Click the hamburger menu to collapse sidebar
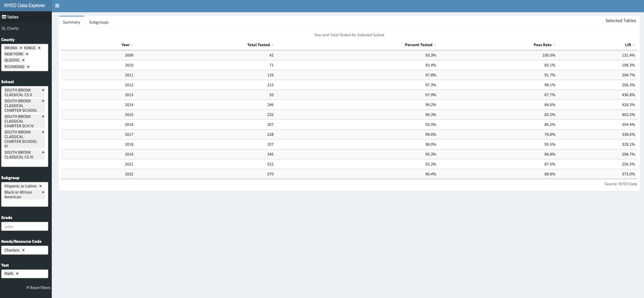Image resolution: width=644 pixels, height=298 pixels. pos(57,5)
